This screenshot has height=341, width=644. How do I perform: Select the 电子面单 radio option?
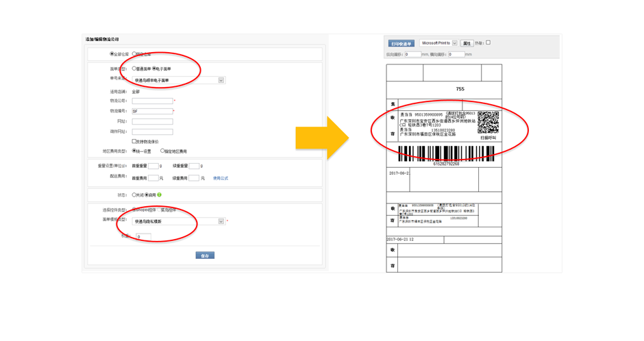coord(154,69)
